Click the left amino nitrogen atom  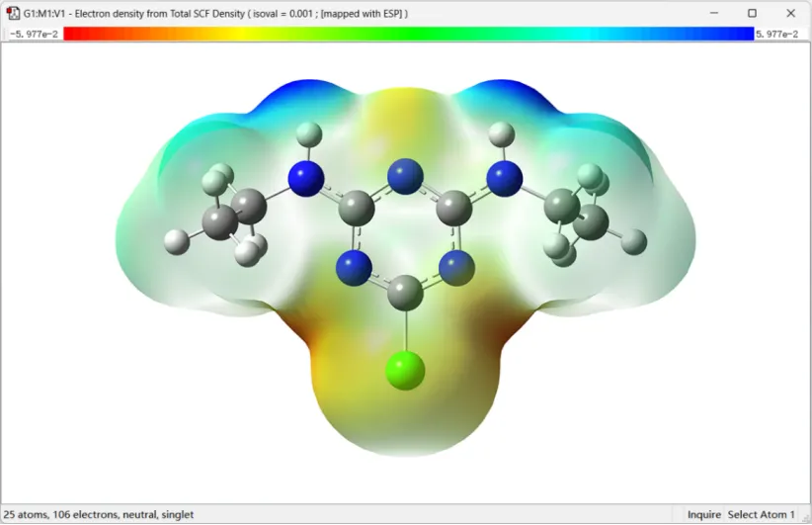coord(306,178)
